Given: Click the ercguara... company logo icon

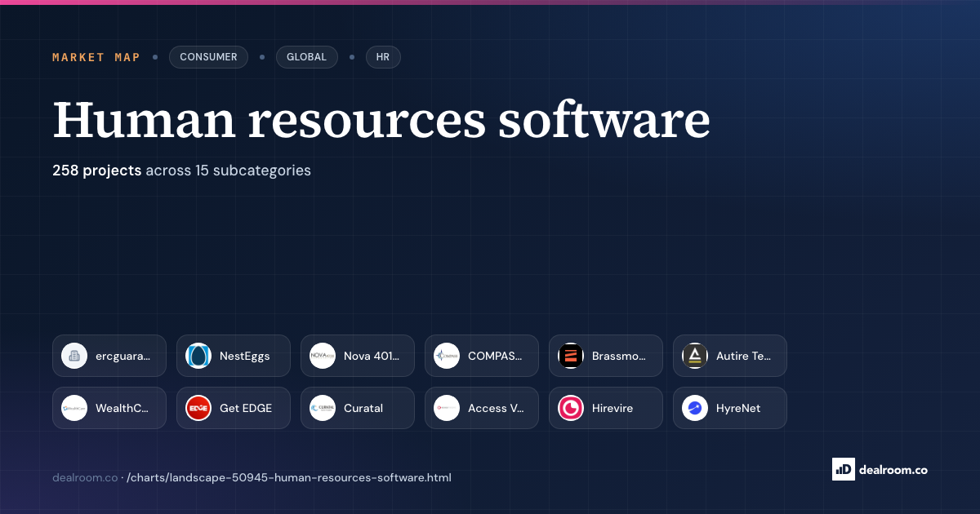Looking at the screenshot, I should pyautogui.click(x=74, y=356).
